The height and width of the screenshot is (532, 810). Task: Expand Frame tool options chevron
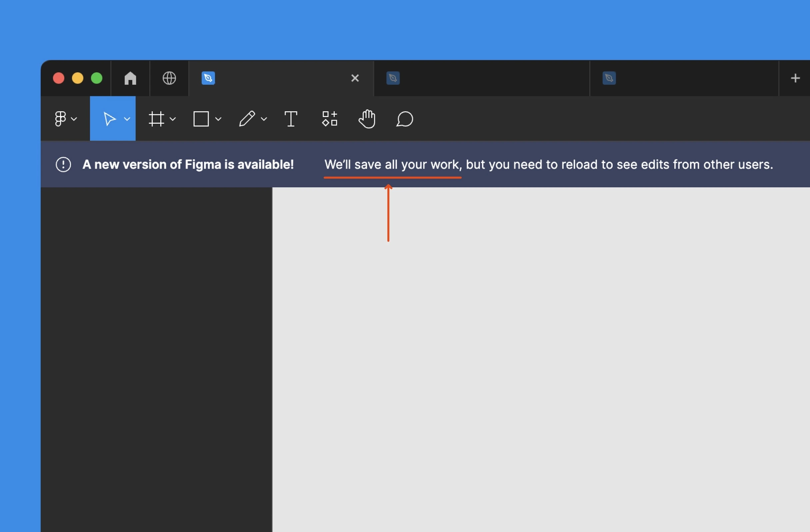coord(173,119)
